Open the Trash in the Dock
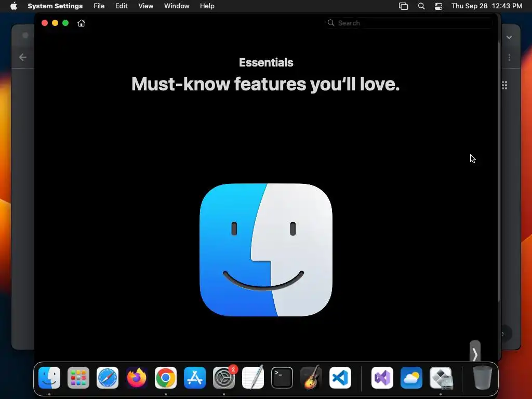Screen dimensions: 532x399 point(483,378)
